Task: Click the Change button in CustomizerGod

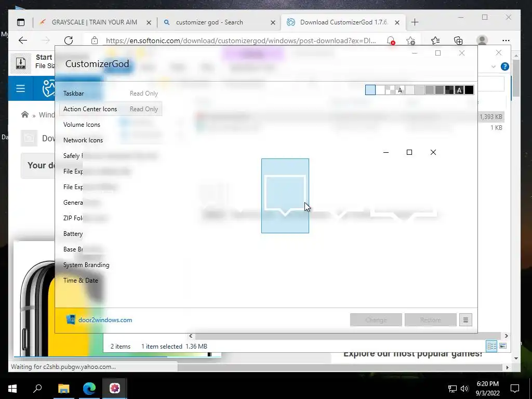Action: click(x=376, y=320)
